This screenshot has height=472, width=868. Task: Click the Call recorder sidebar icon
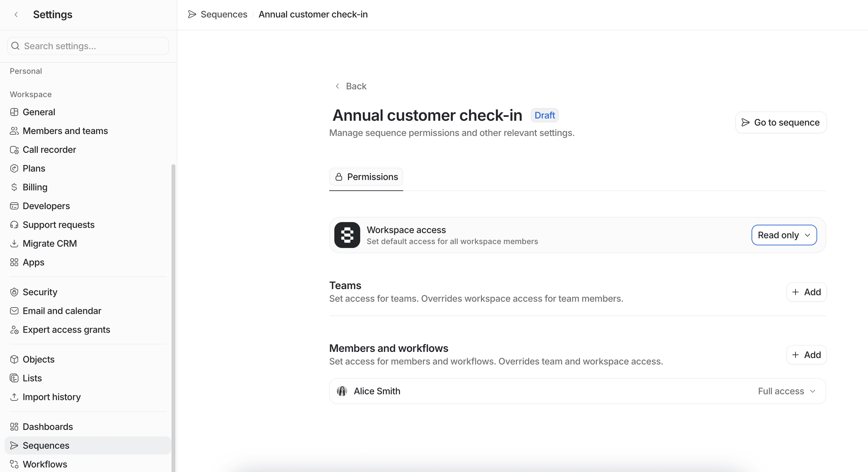click(x=14, y=150)
